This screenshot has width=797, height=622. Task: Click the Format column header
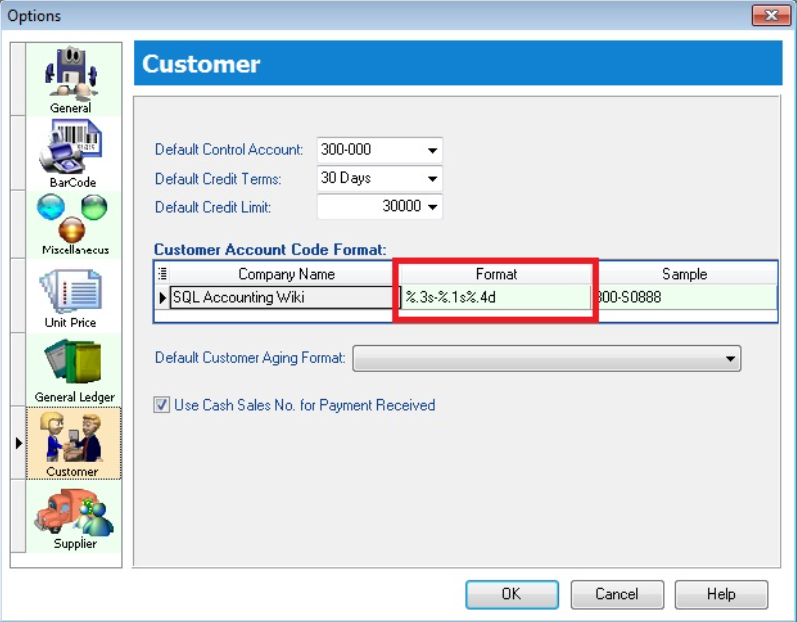[496, 274]
